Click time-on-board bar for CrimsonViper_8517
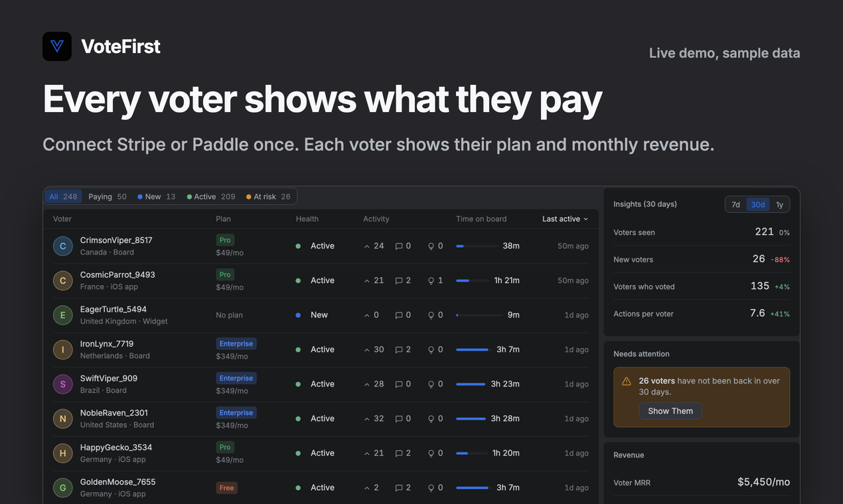The image size is (843, 504). [477, 246]
